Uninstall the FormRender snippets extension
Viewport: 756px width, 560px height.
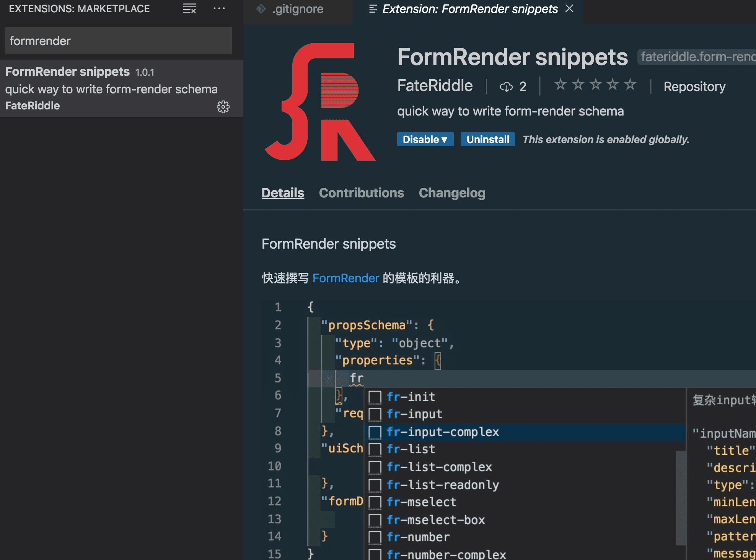488,139
